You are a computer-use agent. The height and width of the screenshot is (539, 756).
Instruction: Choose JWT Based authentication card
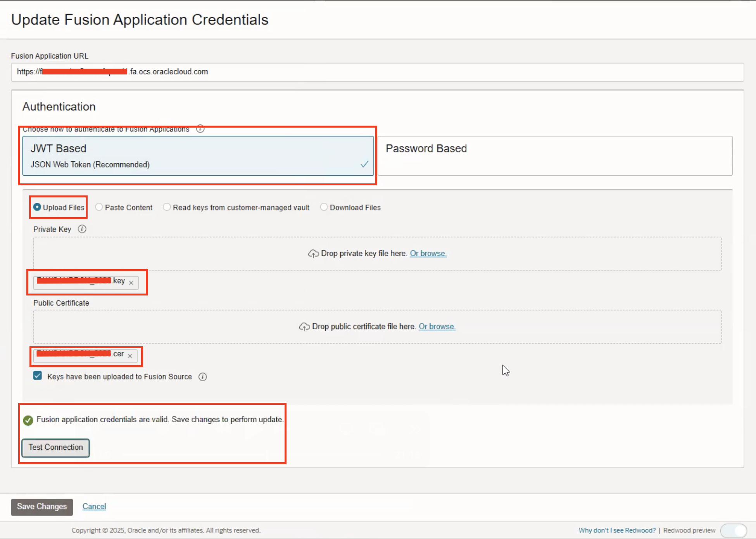click(x=198, y=156)
